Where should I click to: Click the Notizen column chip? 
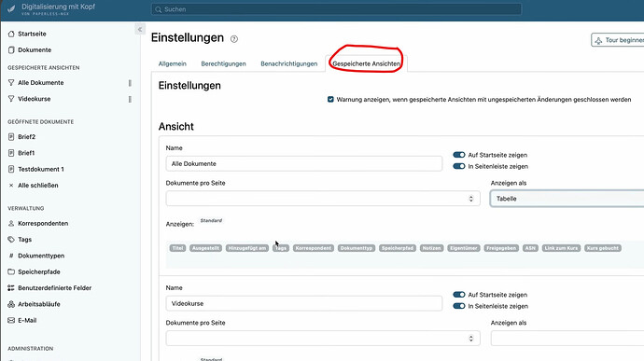pyautogui.click(x=431, y=248)
